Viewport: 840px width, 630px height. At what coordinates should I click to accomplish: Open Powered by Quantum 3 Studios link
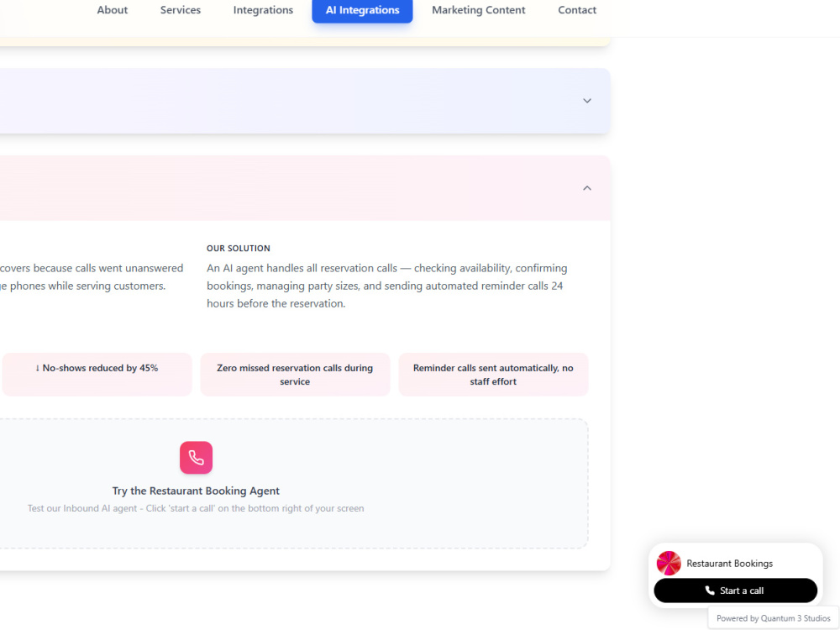[x=773, y=618]
